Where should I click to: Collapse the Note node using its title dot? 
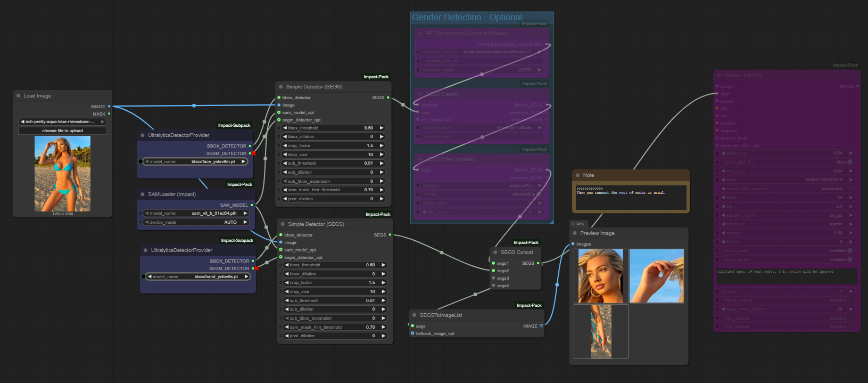[x=578, y=175]
